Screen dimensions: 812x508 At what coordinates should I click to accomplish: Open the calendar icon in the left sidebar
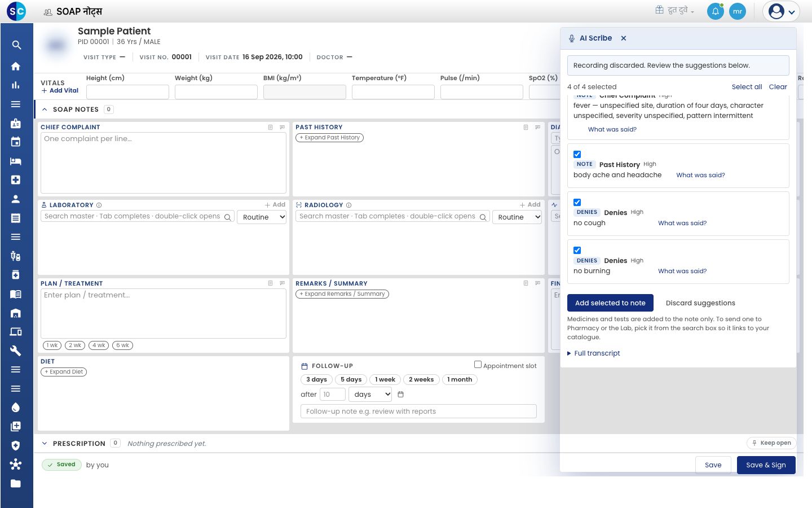tap(16, 142)
